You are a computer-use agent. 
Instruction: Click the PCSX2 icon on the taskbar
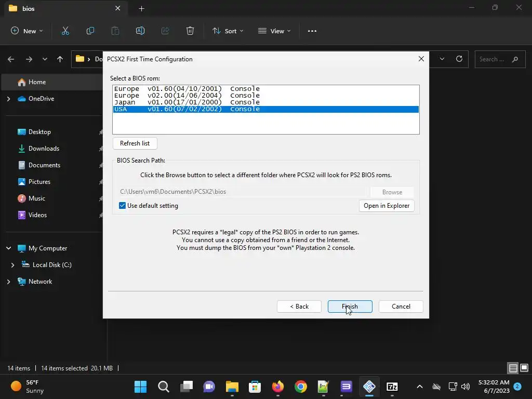click(x=369, y=387)
